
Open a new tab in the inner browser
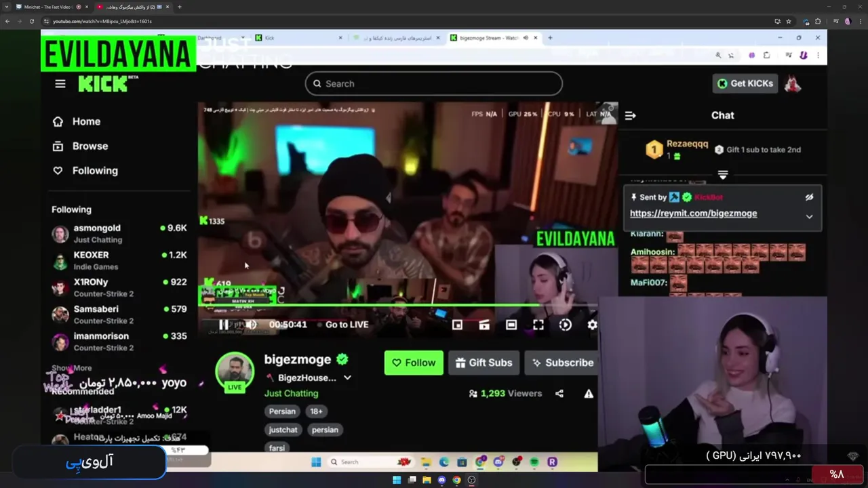[550, 38]
